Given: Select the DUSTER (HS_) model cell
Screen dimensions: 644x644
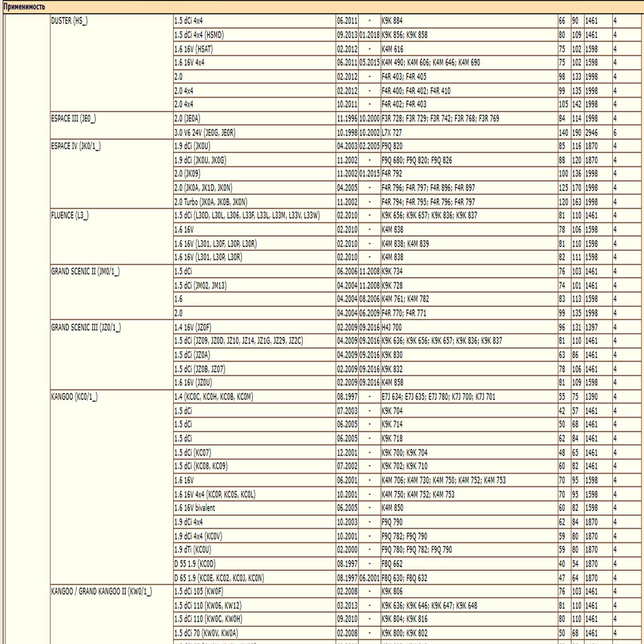Looking at the screenshot, I should click(x=69, y=21).
